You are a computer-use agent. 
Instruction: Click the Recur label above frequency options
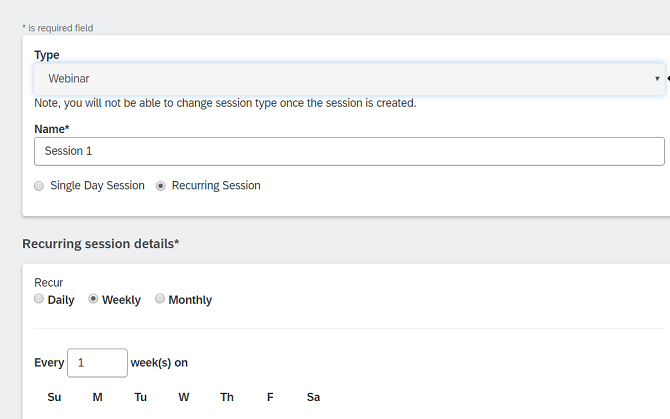(49, 283)
